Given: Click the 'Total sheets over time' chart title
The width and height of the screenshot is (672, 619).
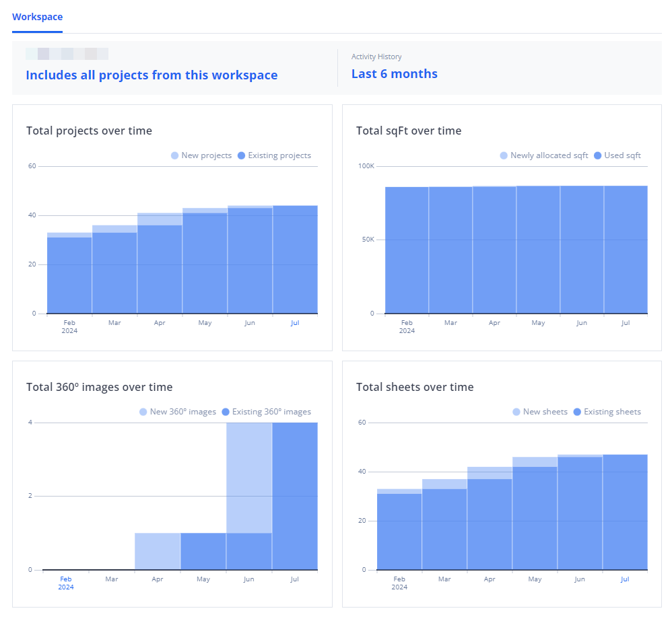Looking at the screenshot, I should [x=415, y=387].
